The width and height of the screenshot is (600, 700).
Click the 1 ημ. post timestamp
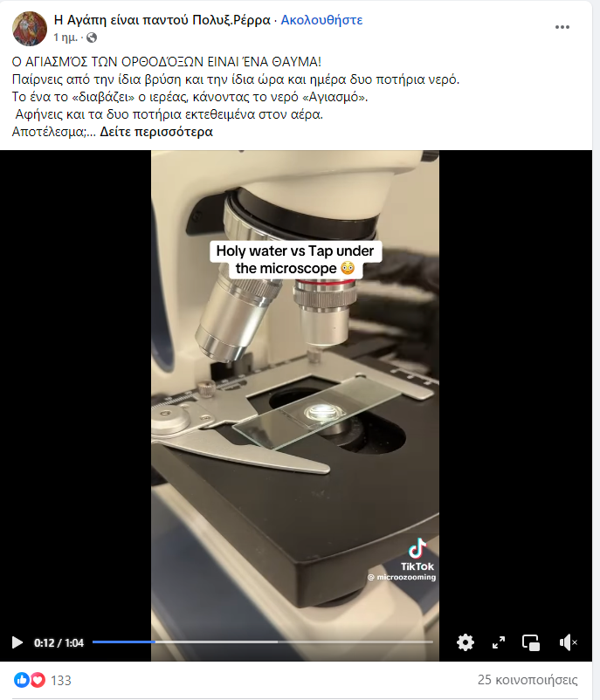coord(66,38)
